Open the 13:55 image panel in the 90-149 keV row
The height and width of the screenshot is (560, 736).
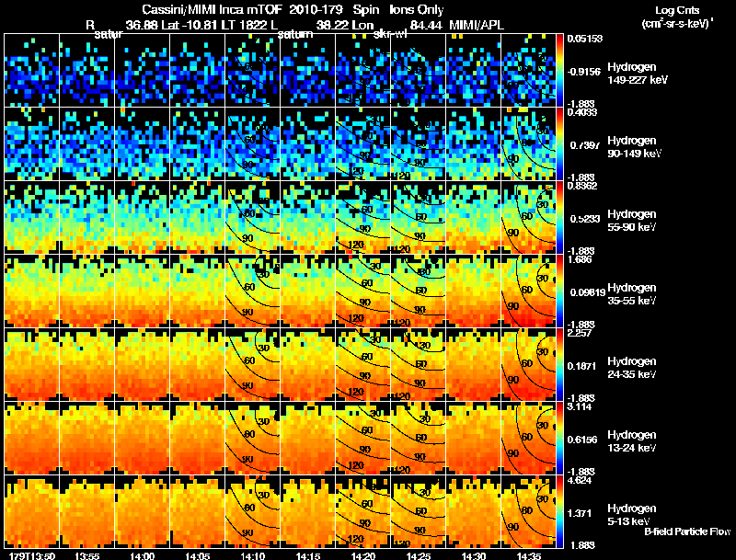(87, 144)
